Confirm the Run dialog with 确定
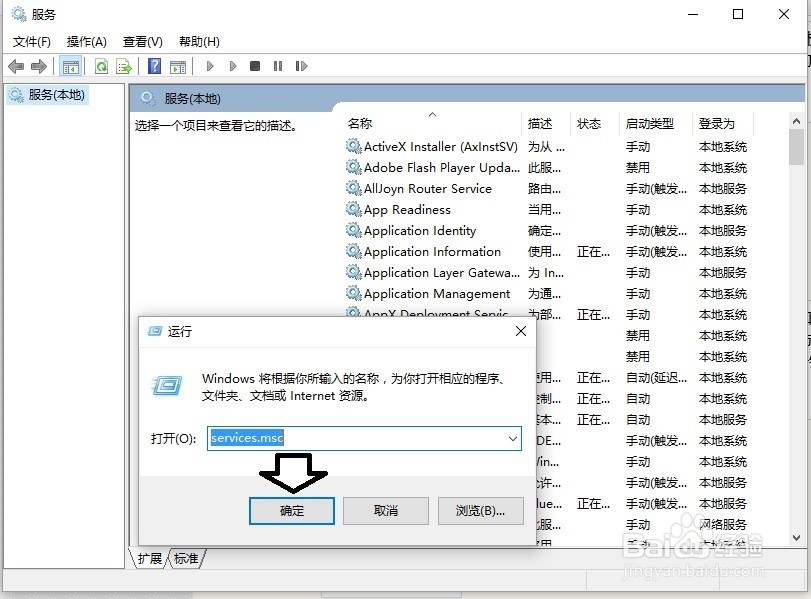Image resolution: width=811 pixels, height=599 pixels. coord(291,510)
